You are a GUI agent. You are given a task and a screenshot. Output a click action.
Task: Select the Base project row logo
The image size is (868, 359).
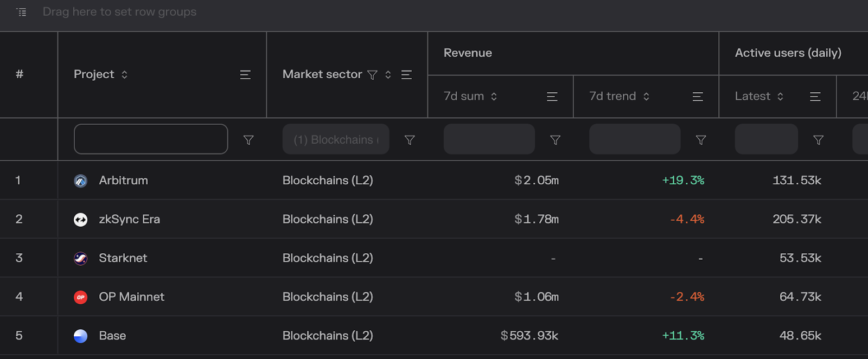(80, 336)
